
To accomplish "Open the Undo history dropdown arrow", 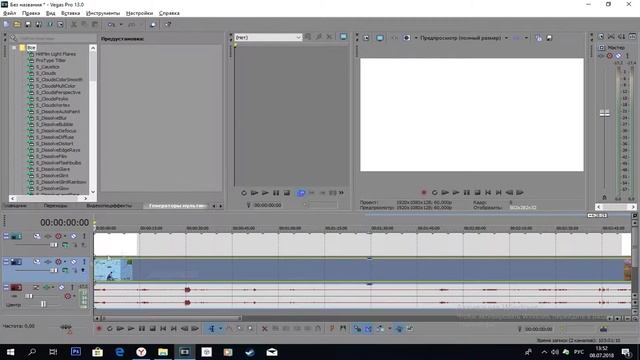I will point(121,24).
